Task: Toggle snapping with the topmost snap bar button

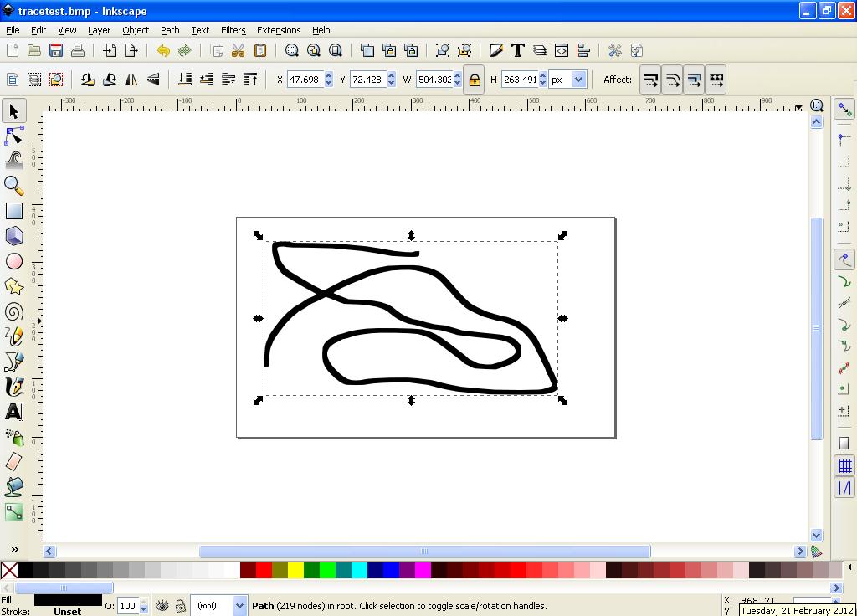Action: (x=844, y=108)
